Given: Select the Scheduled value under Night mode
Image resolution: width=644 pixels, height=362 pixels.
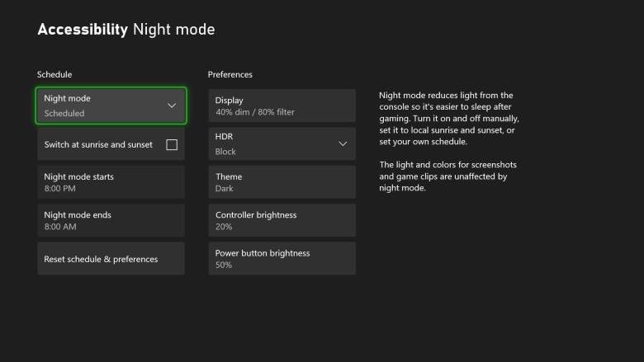Looking at the screenshot, I should pyautogui.click(x=64, y=113).
